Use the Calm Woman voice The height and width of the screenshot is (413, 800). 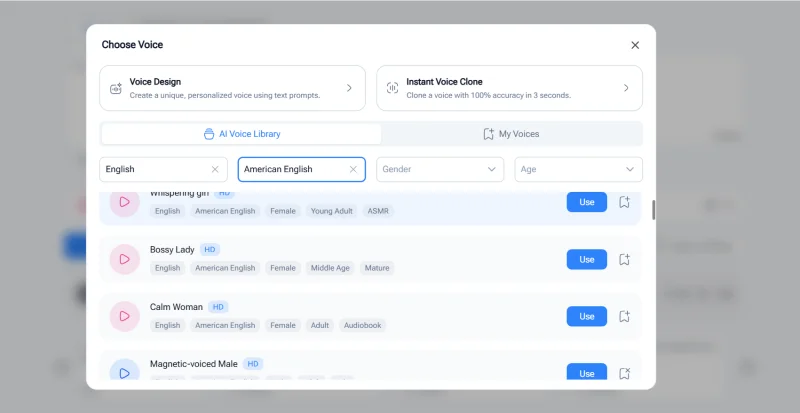click(586, 316)
